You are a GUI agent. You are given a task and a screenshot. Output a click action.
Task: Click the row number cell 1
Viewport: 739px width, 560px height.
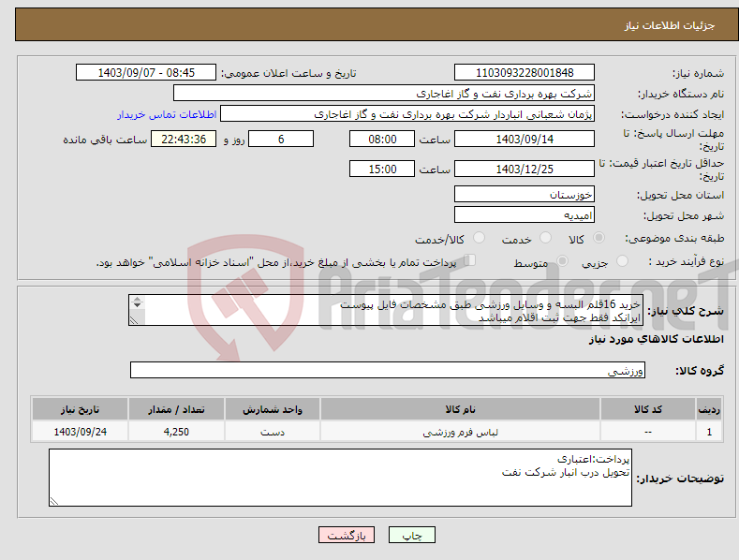click(x=709, y=432)
